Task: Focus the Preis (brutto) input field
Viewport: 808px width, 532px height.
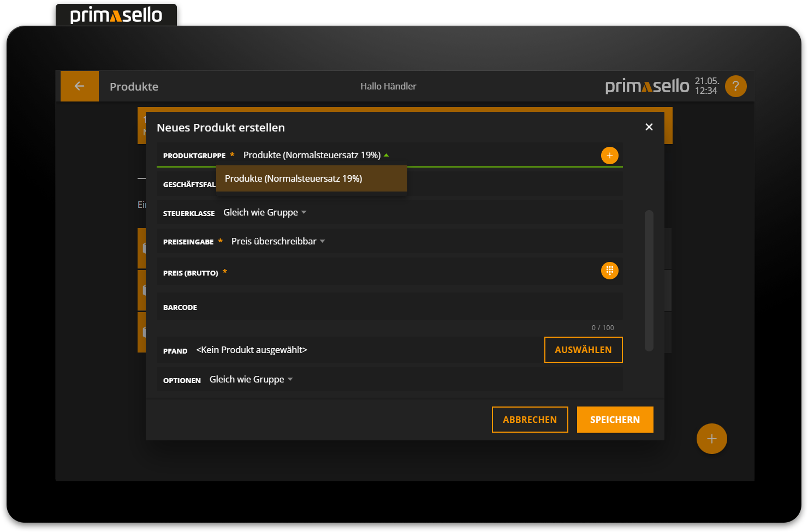Action: click(409, 272)
